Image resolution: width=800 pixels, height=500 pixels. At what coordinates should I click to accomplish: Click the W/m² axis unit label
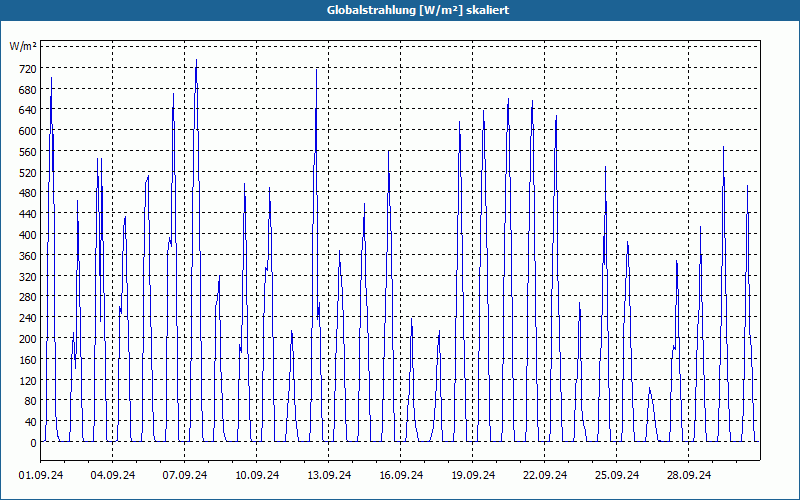(x=23, y=47)
